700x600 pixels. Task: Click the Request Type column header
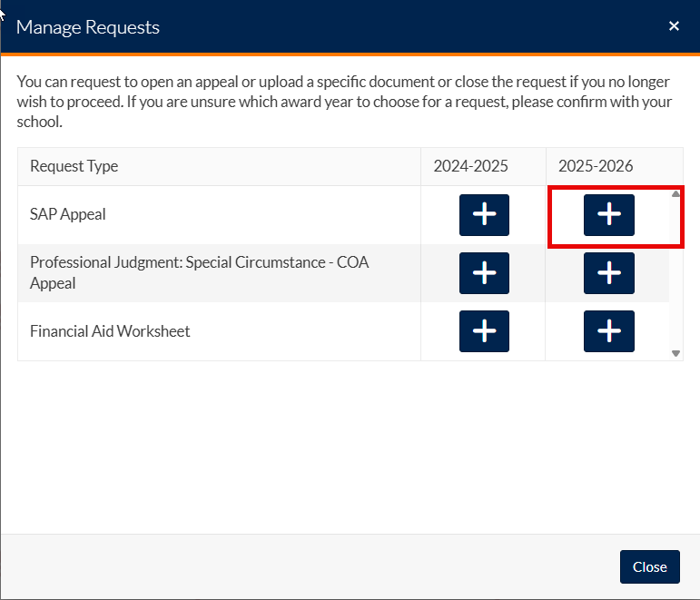coord(74,167)
